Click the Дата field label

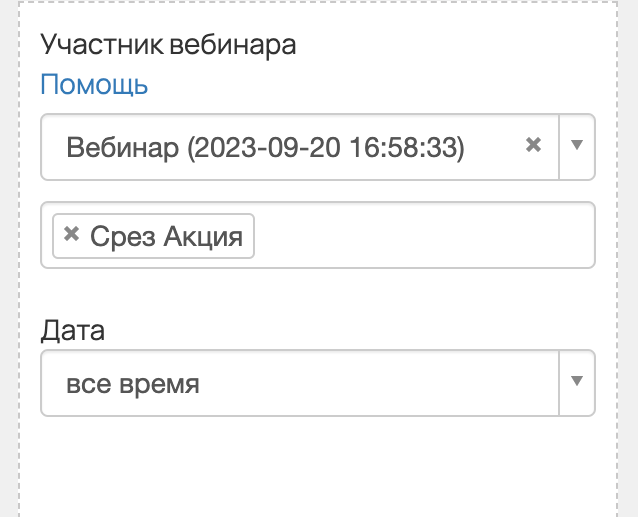(72, 330)
